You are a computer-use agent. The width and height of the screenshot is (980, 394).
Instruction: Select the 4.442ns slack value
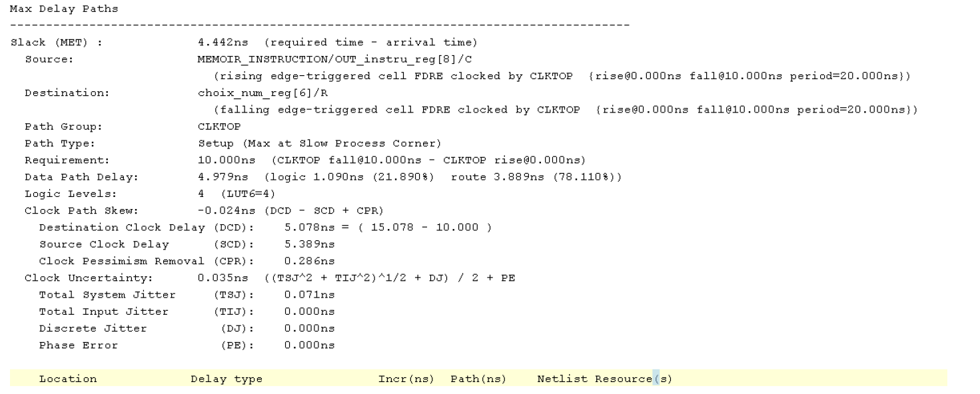tap(215, 43)
